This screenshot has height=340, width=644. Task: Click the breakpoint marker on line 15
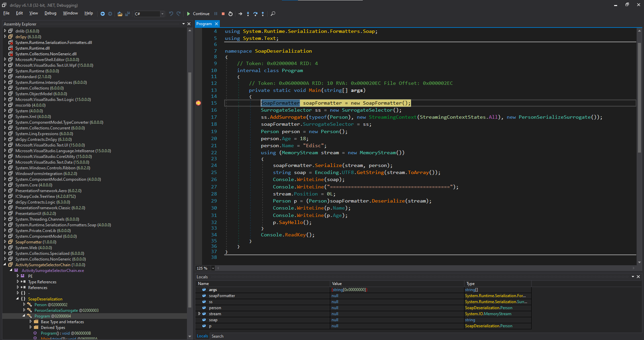click(x=198, y=103)
